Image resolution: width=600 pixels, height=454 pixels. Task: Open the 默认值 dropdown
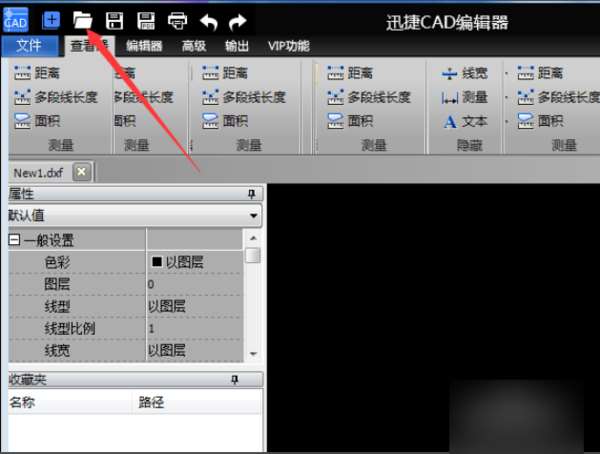point(253,216)
